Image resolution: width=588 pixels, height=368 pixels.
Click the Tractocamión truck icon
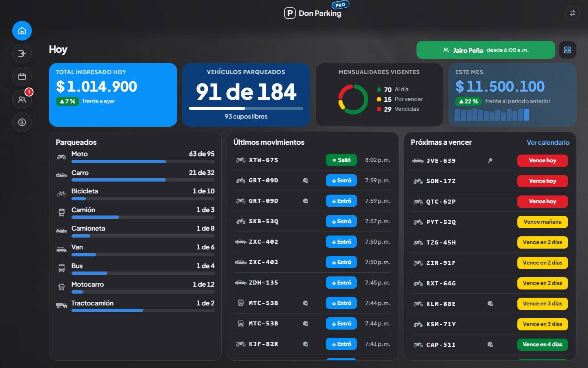(62, 305)
